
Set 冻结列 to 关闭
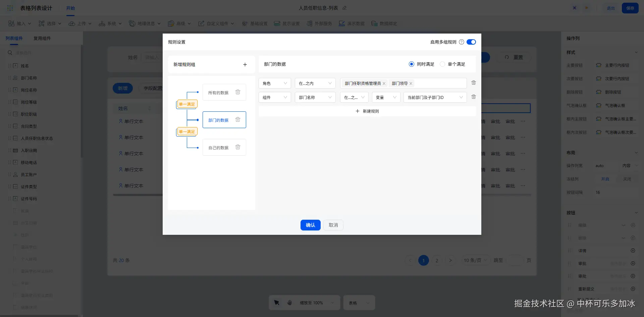(627, 179)
